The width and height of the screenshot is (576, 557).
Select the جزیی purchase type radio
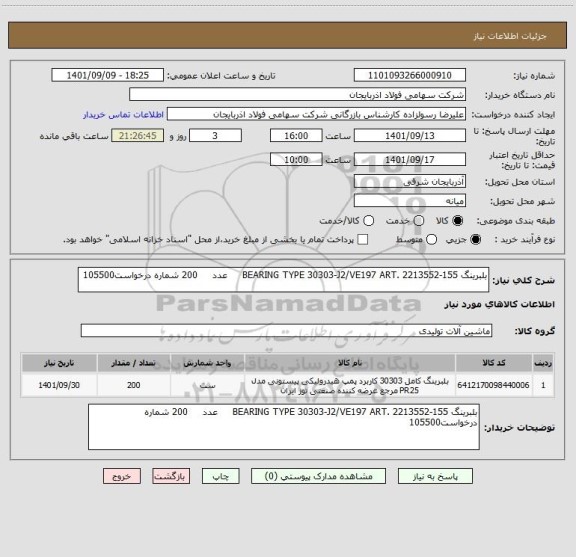point(475,240)
